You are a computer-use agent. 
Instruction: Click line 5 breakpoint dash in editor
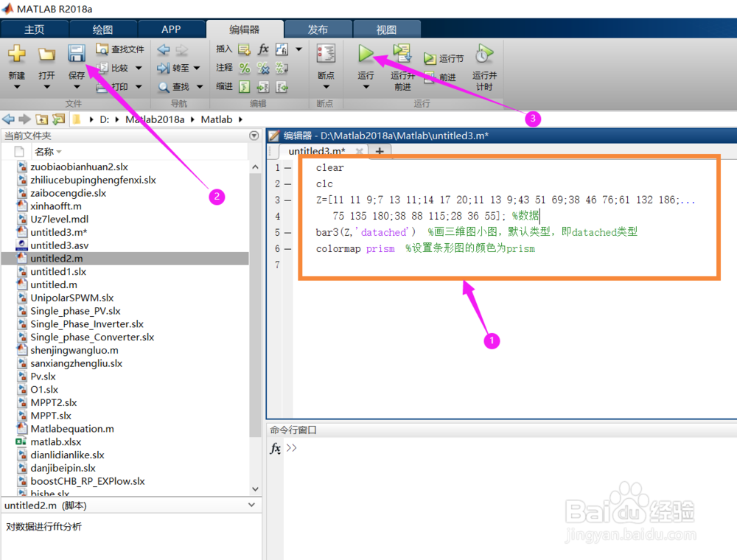pos(287,233)
